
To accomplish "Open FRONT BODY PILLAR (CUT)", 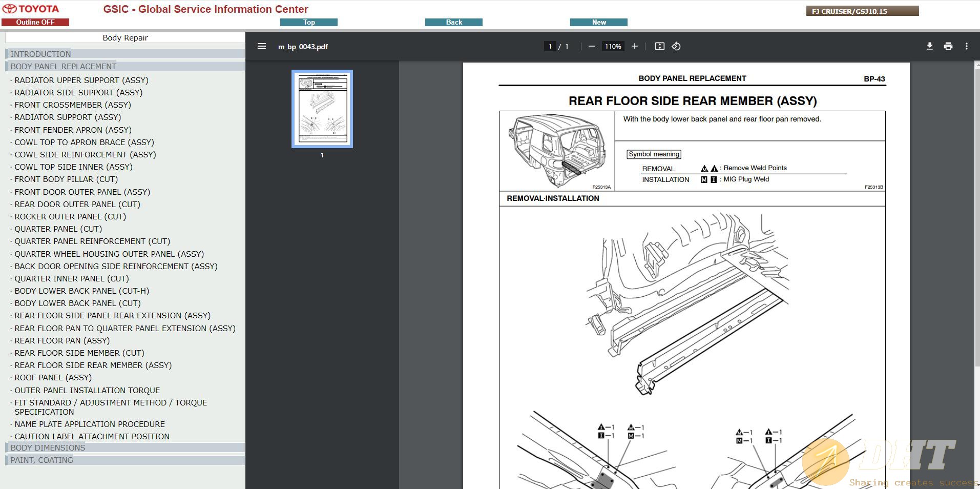I will [x=66, y=179].
